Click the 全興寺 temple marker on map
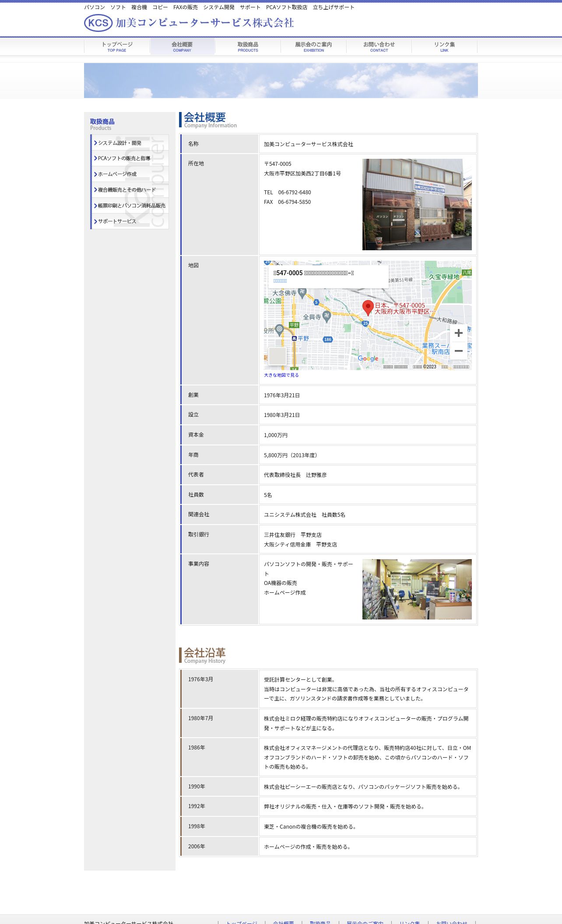 [327, 316]
